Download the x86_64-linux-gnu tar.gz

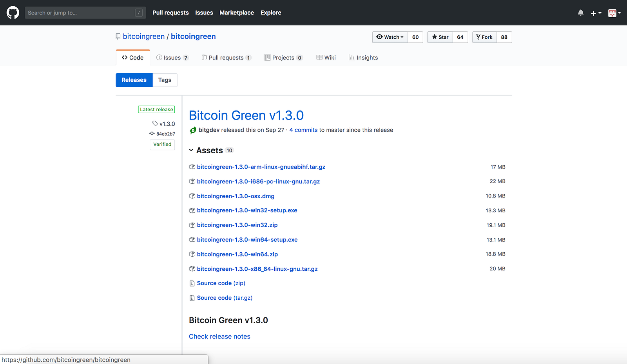coord(257,269)
